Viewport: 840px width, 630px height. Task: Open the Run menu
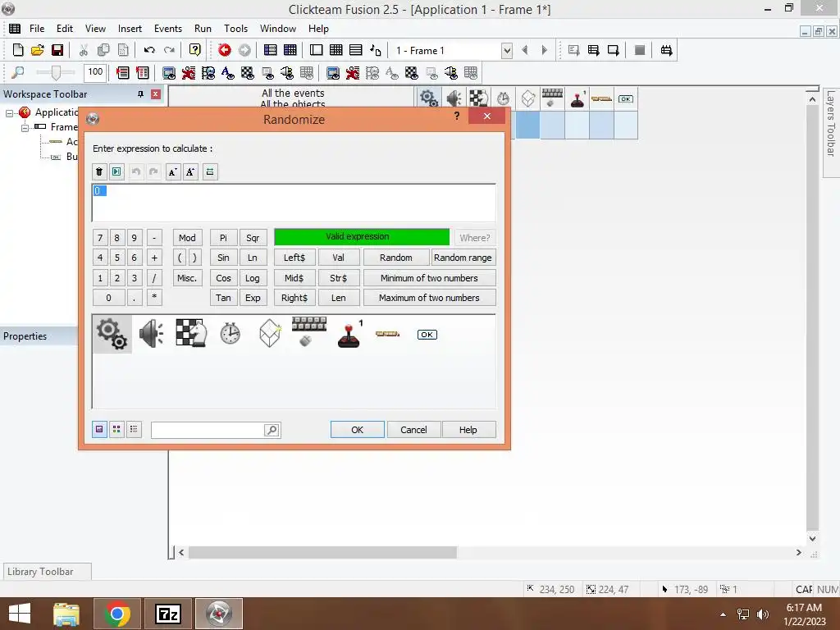[203, 29]
